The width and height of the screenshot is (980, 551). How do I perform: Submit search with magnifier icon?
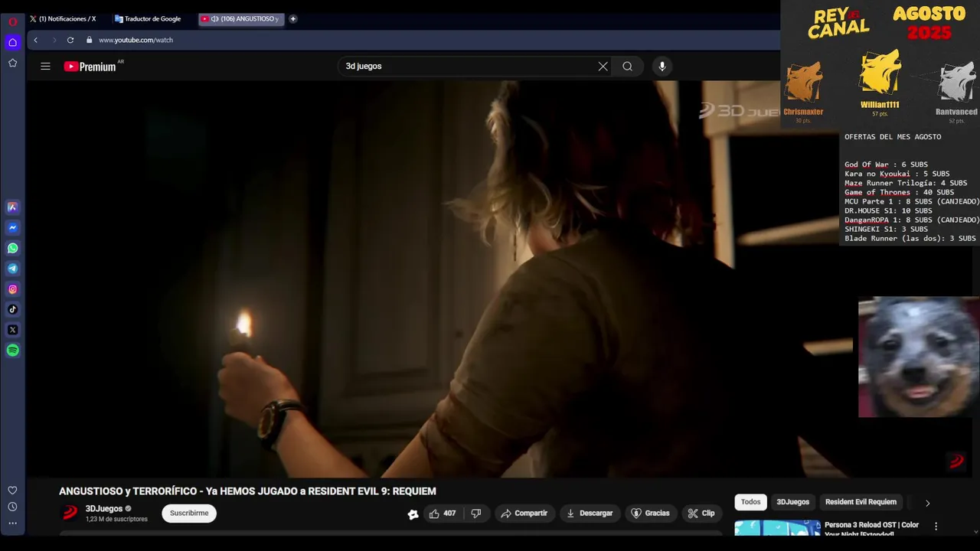pyautogui.click(x=627, y=67)
